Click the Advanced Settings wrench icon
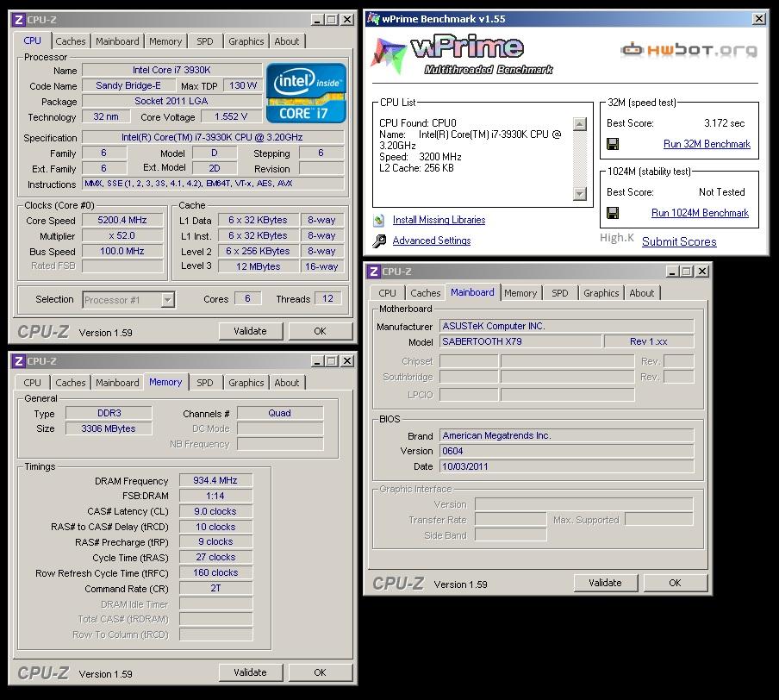This screenshot has height=700, width=779. (379, 241)
